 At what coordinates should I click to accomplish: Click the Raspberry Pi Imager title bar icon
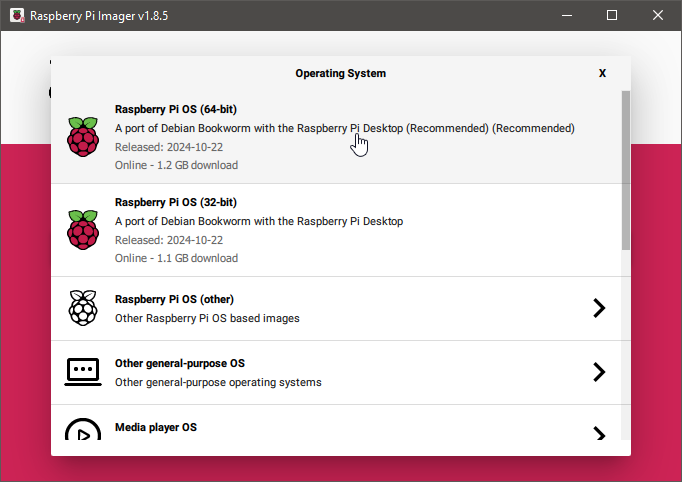[x=17, y=16]
